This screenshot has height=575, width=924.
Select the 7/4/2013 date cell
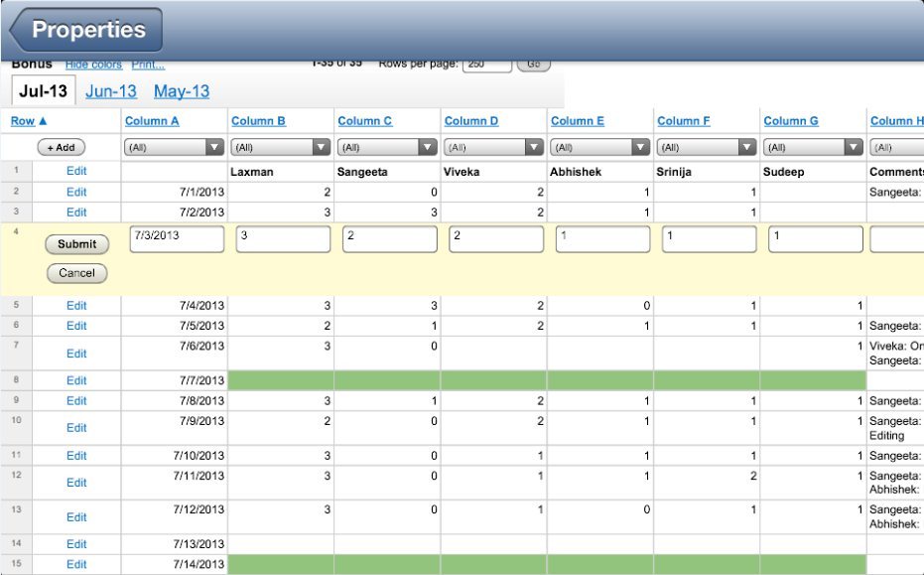point(175,306)
